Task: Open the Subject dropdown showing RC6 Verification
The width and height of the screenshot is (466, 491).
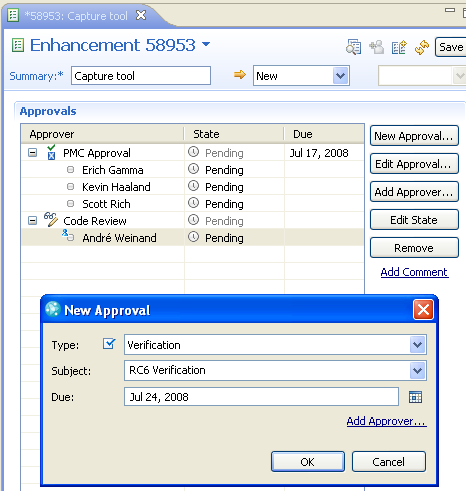Action: pos(417,371)
